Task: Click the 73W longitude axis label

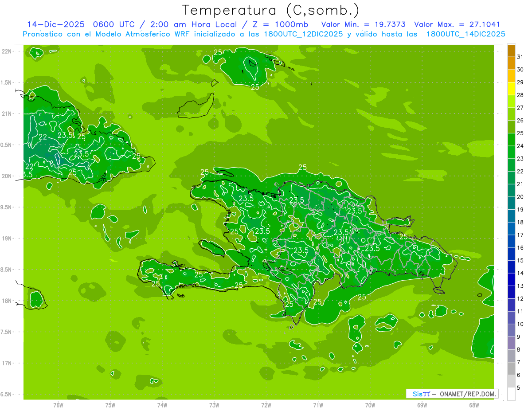Action: [x=214, y=405]
